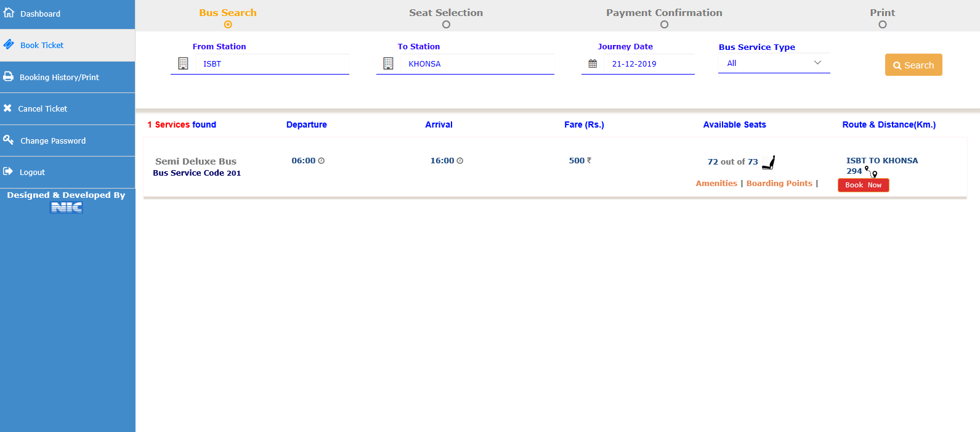
Task: Click the calendar icon beside Journey Date
Action: coord(593,63)
